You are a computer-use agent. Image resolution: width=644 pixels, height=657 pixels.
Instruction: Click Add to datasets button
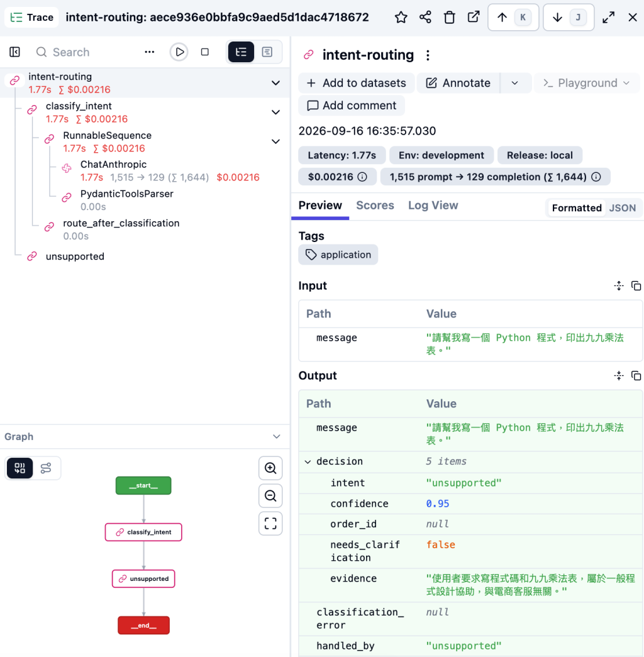click(357, 83)
